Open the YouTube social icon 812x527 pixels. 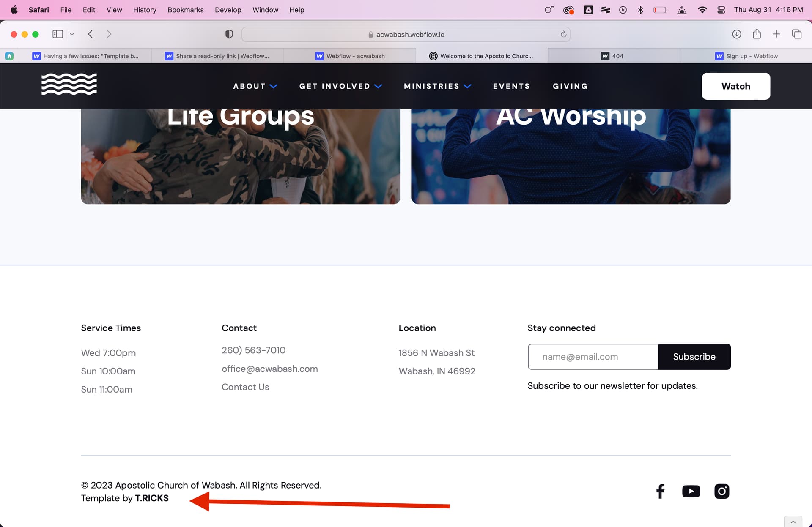(691, 491)
